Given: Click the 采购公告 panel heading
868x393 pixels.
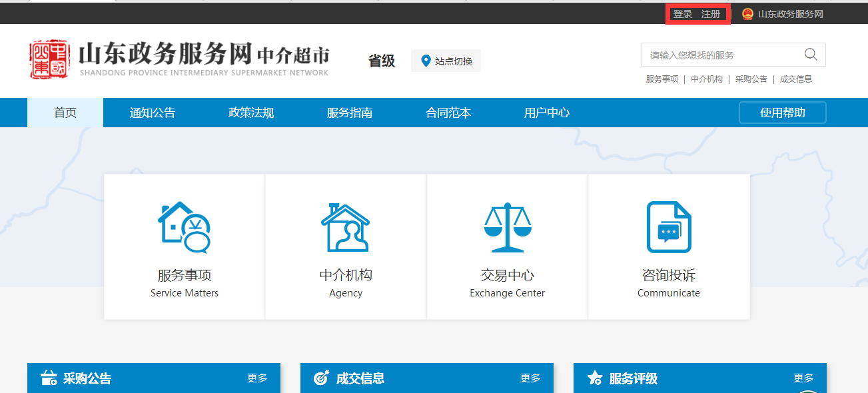Looking at the screenshot, I should [x=87, y=378].
